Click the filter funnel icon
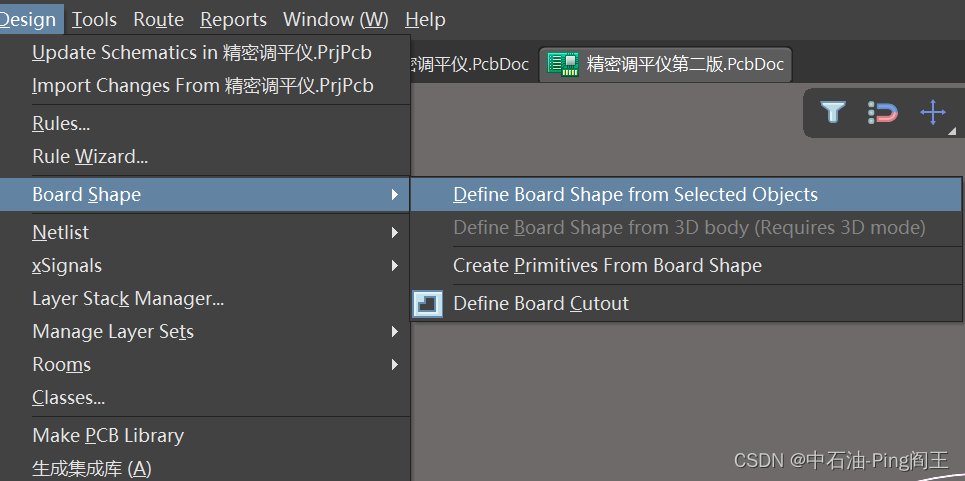Screen dimensions: 965x481 pos(833,112)
